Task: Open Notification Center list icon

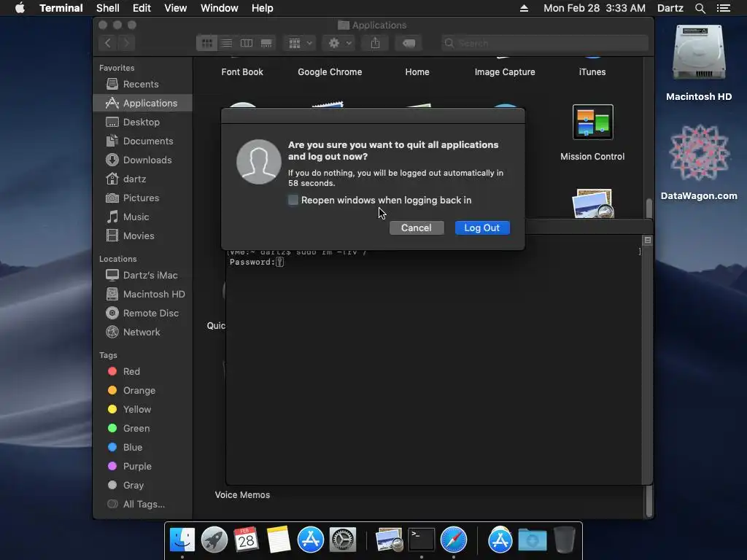Action: pyautogui.click(x=724, y=8)
